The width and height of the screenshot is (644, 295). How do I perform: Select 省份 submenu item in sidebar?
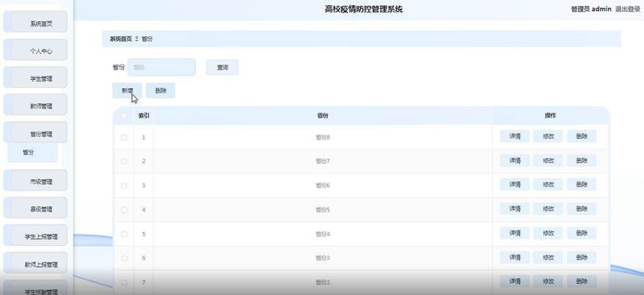pos(32,153)
